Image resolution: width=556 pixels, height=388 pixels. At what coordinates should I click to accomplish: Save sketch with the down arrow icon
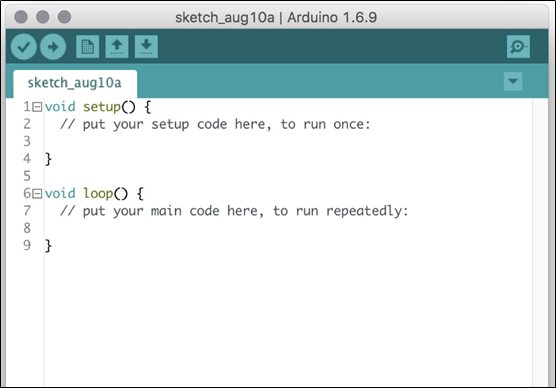tap(146, 46)
